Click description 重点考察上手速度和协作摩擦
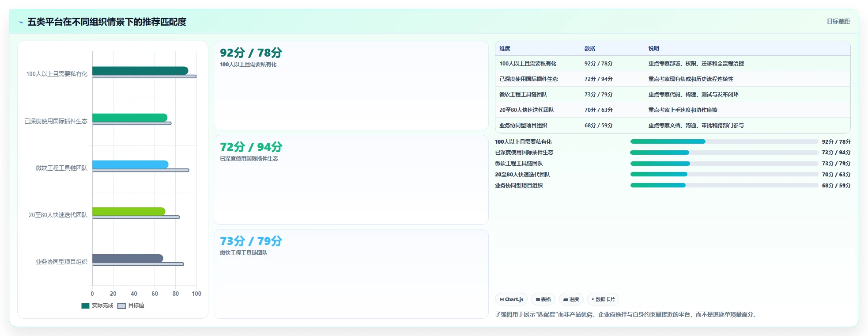Screen dimensions: 868x336 tap(683, 110)
